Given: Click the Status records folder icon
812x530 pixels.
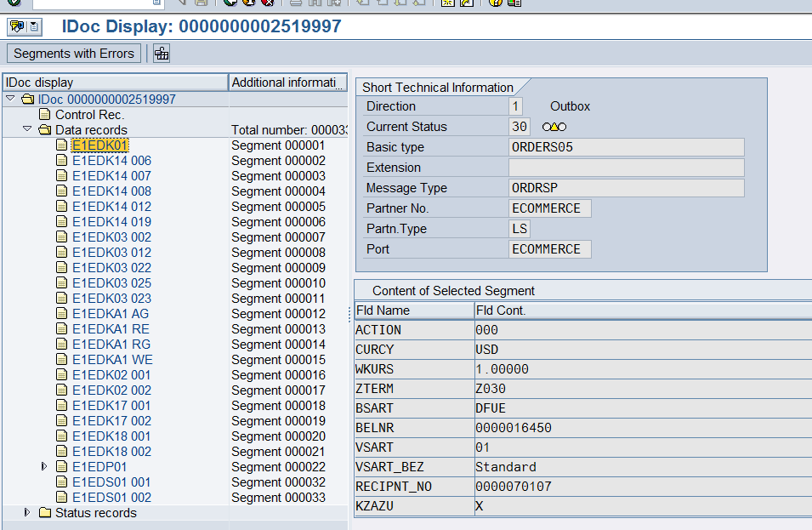Looking at the screenshot, I should click(x=45, y=513).
